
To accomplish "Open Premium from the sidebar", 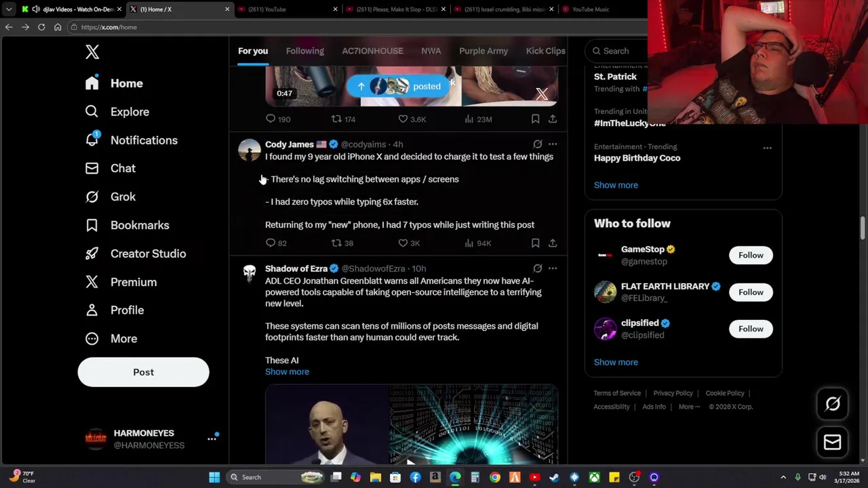I will point(121,282).
